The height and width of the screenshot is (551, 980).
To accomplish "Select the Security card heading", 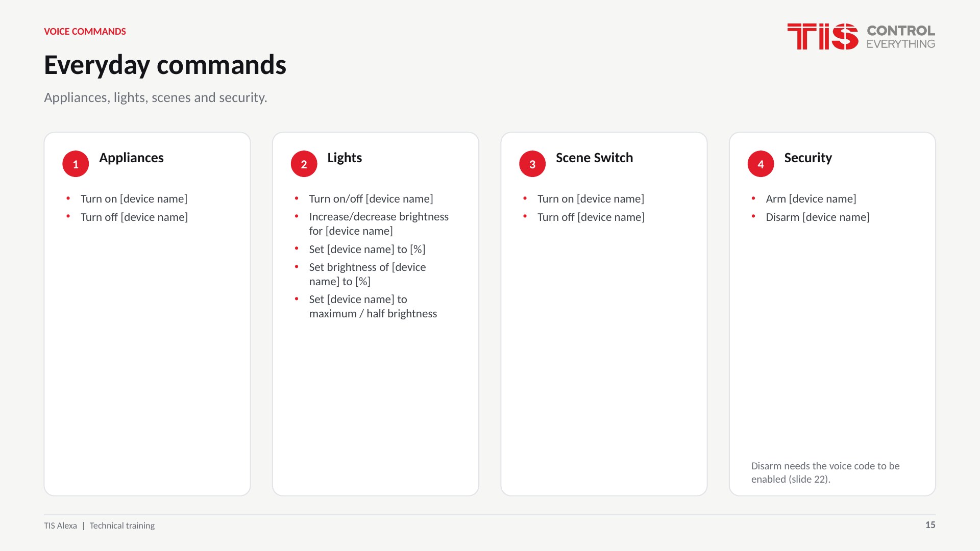I will (808, 158).
